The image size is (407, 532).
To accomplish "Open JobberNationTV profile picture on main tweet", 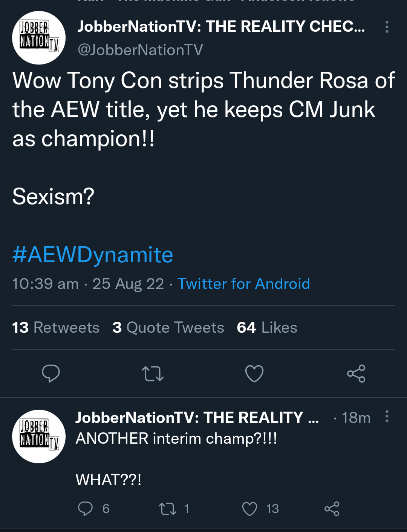I will pos(39,38).
